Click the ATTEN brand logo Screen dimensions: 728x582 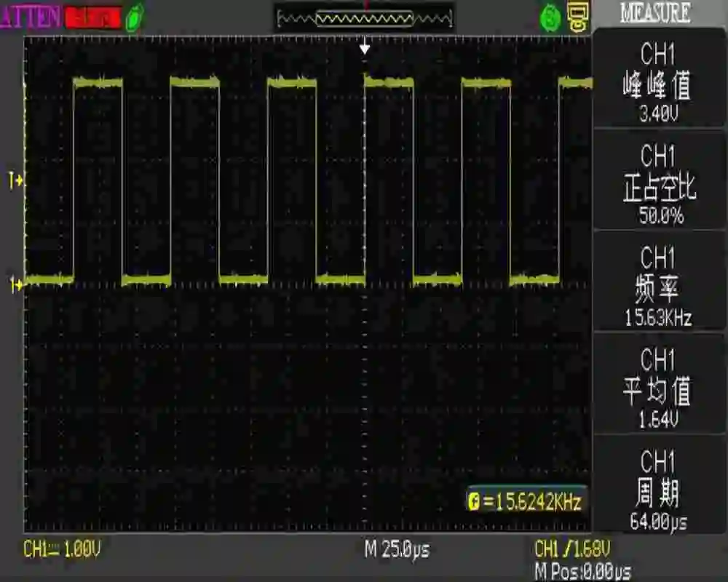[x=30, y=17]
